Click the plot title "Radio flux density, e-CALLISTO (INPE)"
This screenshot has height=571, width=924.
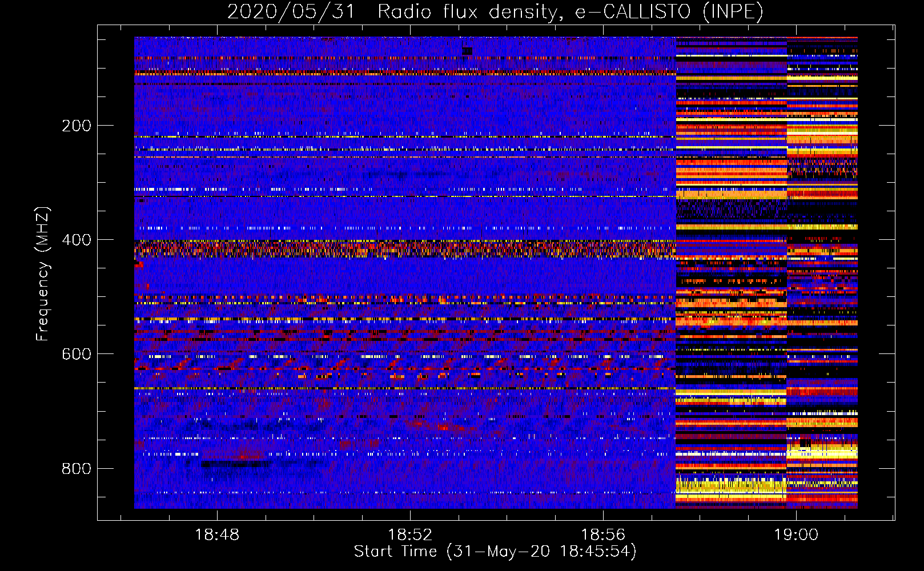571,11
